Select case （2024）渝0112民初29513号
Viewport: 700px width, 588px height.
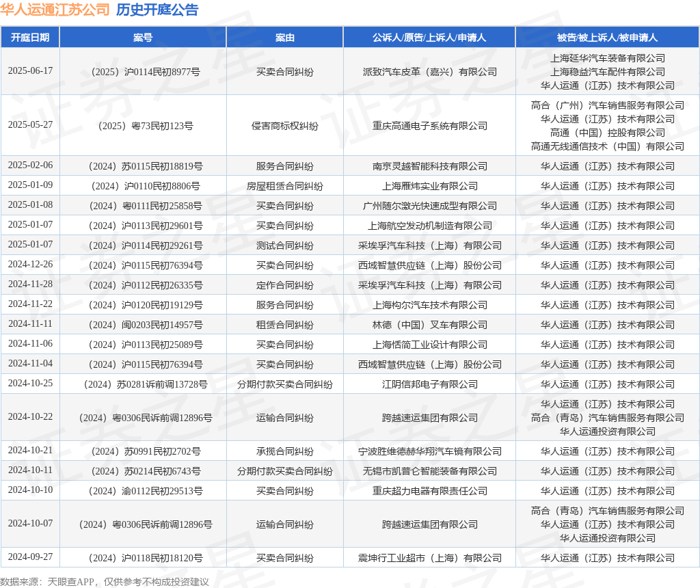[143, 491]
